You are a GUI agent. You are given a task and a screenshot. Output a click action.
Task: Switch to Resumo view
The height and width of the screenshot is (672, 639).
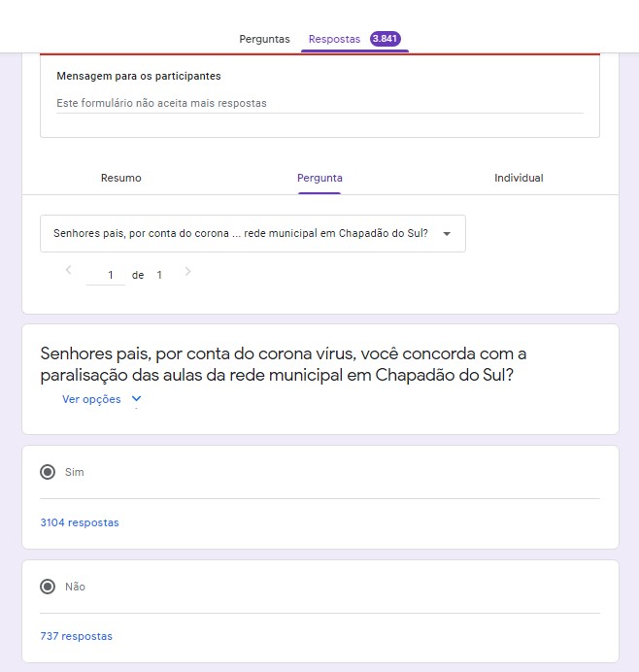pos(120,178)
